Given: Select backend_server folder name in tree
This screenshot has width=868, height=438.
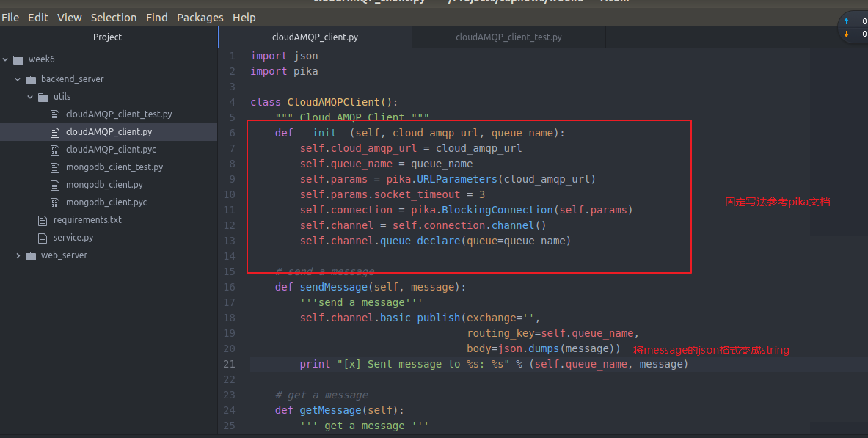Looking at the screenshot, I should [72, 79].
